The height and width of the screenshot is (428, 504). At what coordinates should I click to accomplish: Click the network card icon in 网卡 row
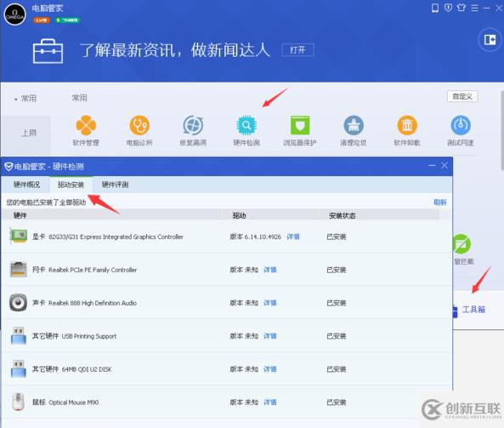19,270
